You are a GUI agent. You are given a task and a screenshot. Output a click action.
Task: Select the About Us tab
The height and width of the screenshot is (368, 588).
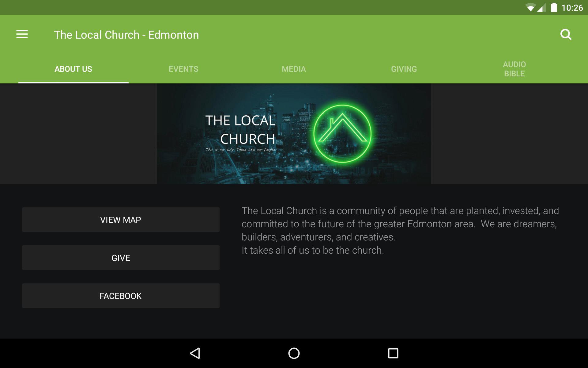pos(73,69)
